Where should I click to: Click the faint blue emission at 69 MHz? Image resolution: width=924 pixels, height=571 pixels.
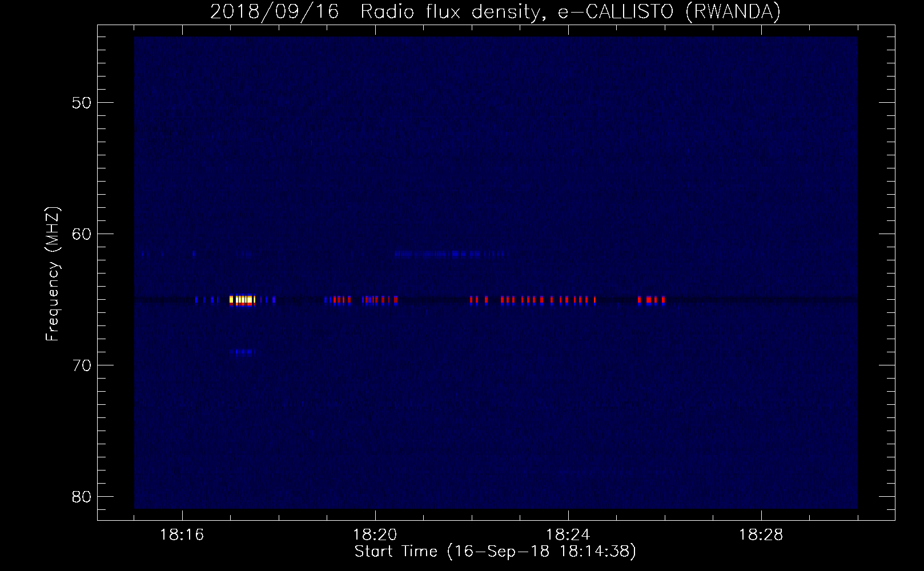[x=243, y=352]
